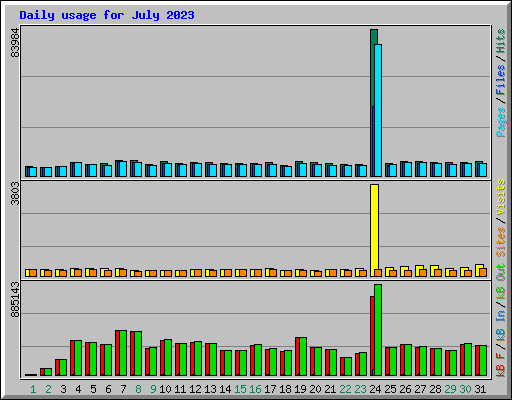Viewport: 512px width, 400px height.
Task: Click the middle y-axis value 3803
Action: pos(15,193)
